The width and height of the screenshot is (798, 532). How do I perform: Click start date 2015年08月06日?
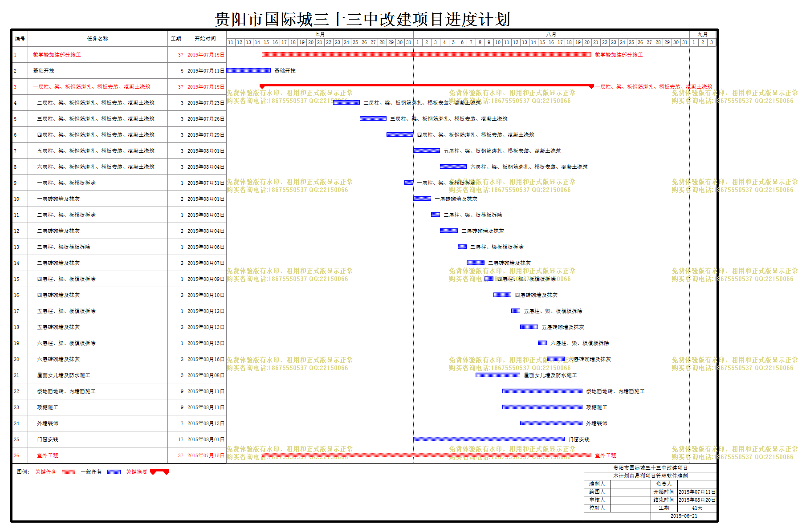(x=206, y=247)
